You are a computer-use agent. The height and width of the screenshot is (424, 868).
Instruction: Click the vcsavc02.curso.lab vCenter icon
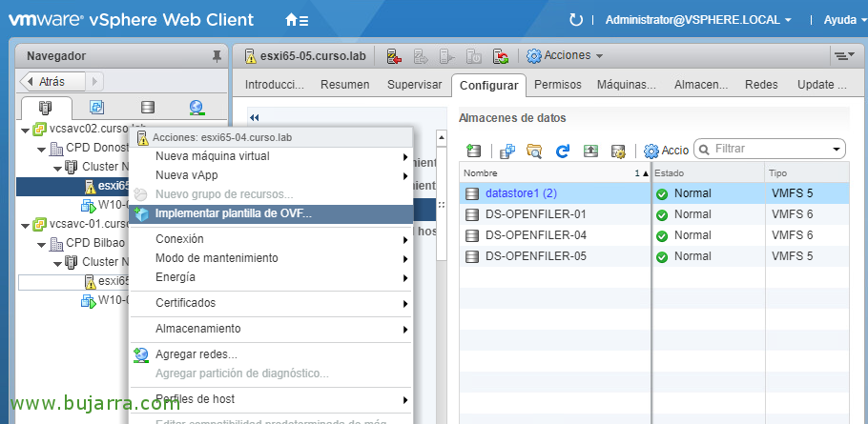(39, 130)
